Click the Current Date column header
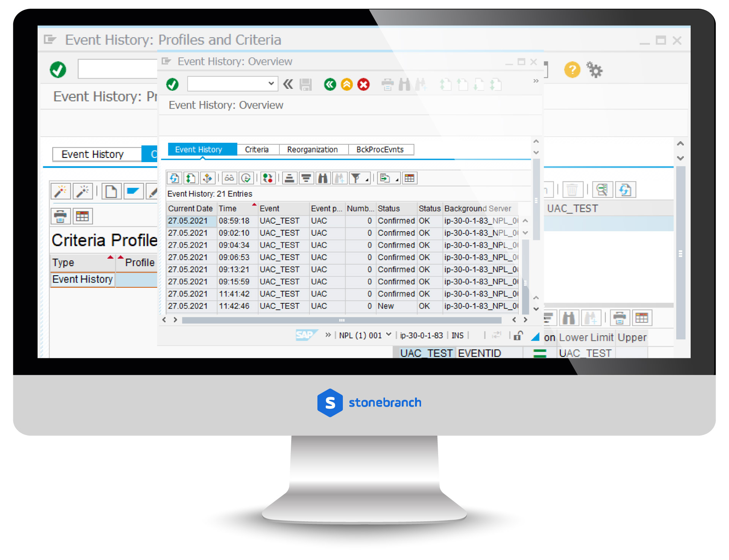This screenshot has height=560, width=729. click(x=191, y=208)
